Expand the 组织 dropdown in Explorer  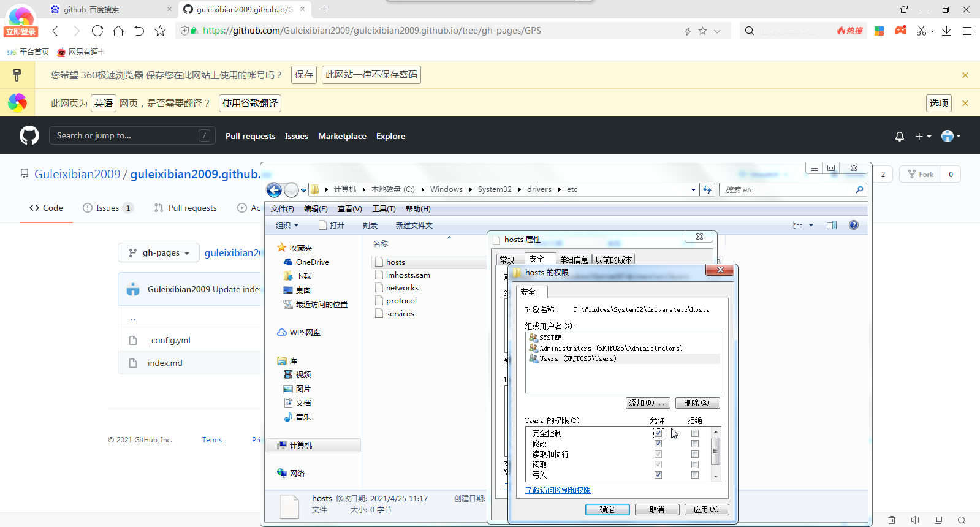[x=287, y=226]
